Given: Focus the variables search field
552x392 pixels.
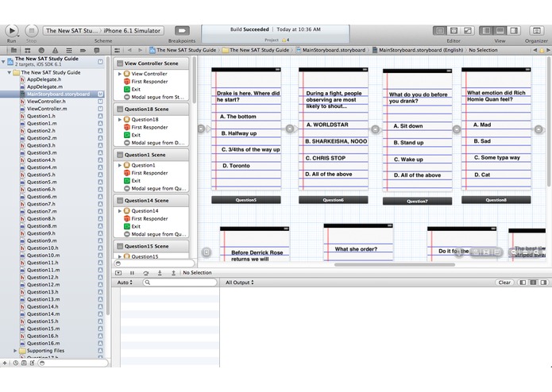Looking at the screenshot, I should 179,282.
